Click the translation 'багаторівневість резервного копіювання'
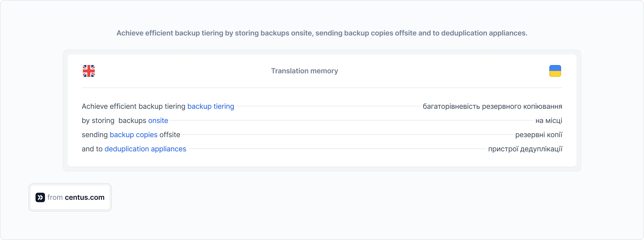Image resolution: width=644 pixels, height=240 pixels. pyautogui.click(x=492, y=106)
